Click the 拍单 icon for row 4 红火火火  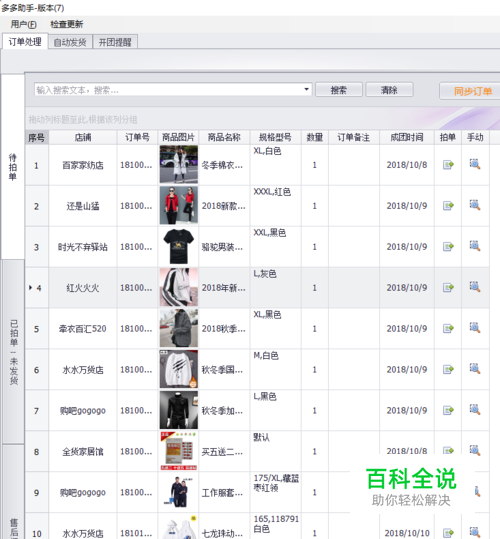448,288
